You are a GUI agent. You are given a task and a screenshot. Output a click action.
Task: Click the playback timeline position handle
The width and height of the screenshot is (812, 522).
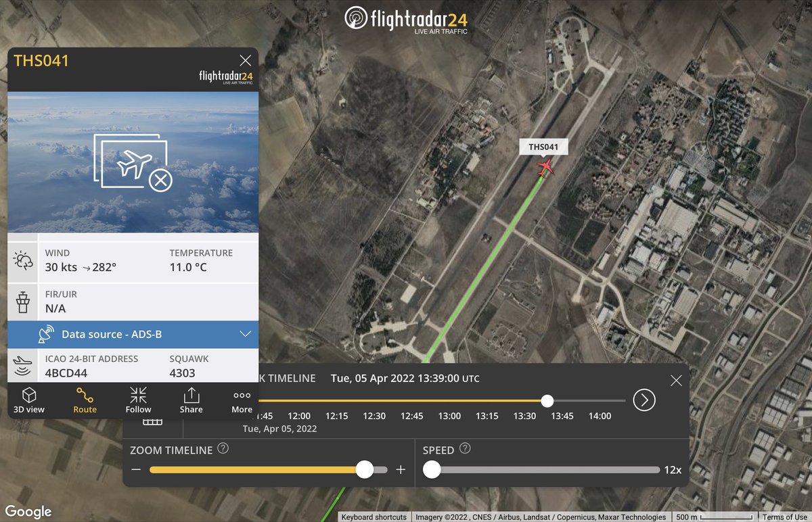click(547, 400)
